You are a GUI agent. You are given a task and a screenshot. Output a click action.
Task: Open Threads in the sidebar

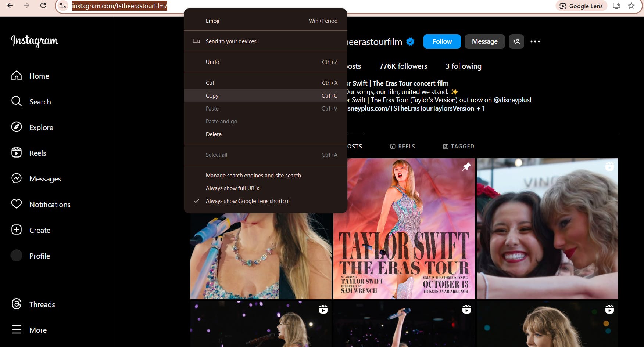click(33, 304)
